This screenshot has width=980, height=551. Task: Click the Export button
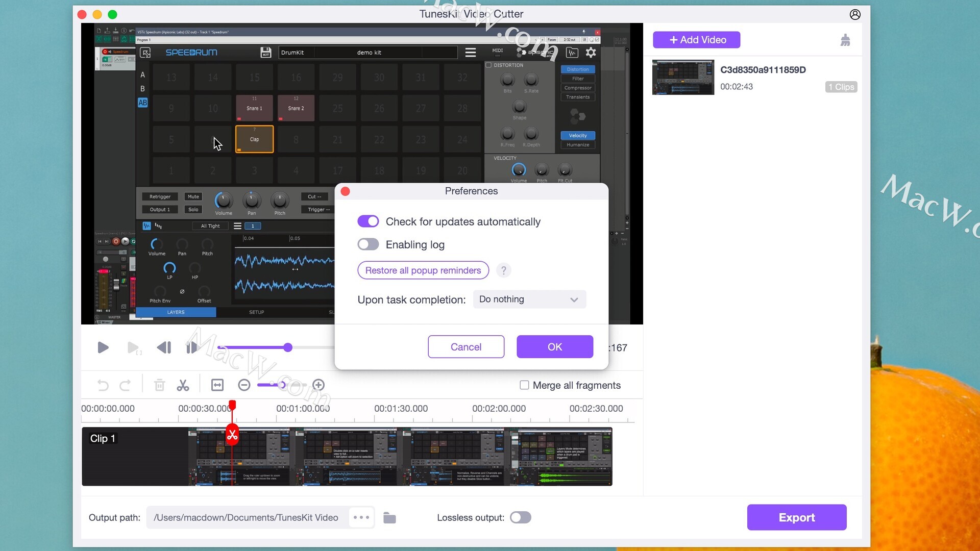point(797,517)
